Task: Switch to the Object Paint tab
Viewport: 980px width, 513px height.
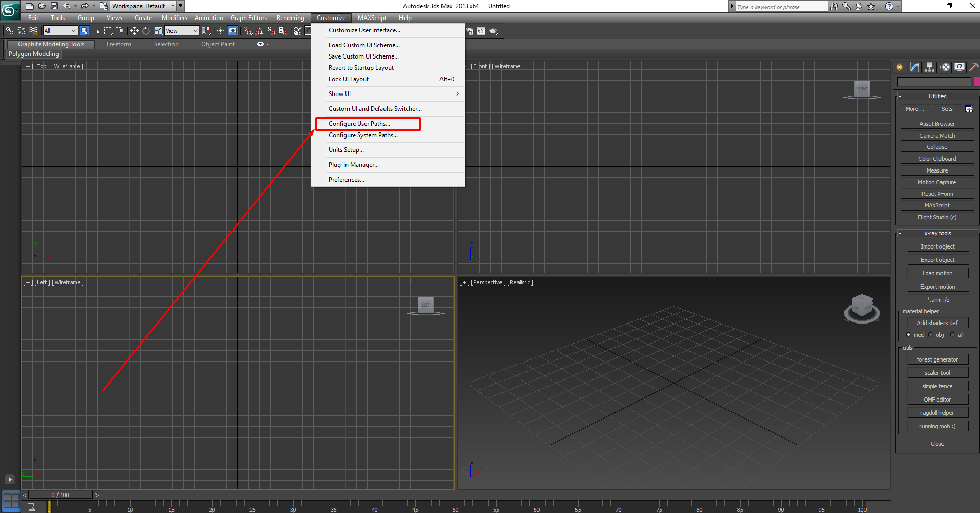Action: [218, 44]
